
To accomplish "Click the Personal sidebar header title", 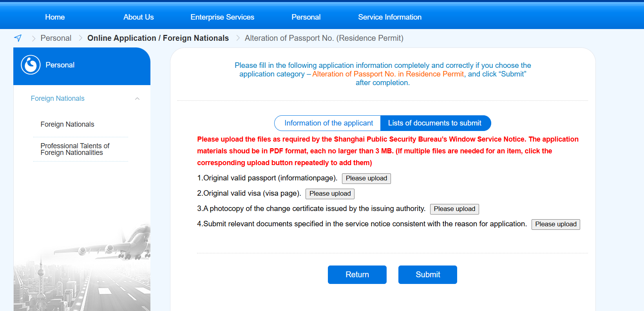I will pyautogui.click(x=60, y=65).
